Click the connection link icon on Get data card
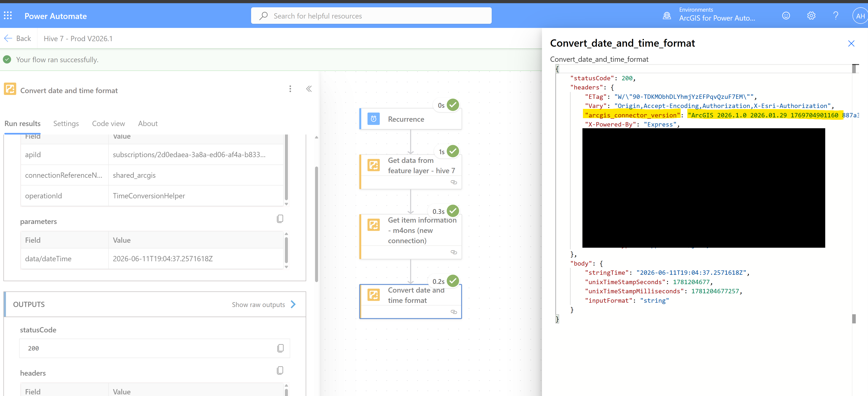This screenshot has height=396, width=868. click(x=454, y=182)
